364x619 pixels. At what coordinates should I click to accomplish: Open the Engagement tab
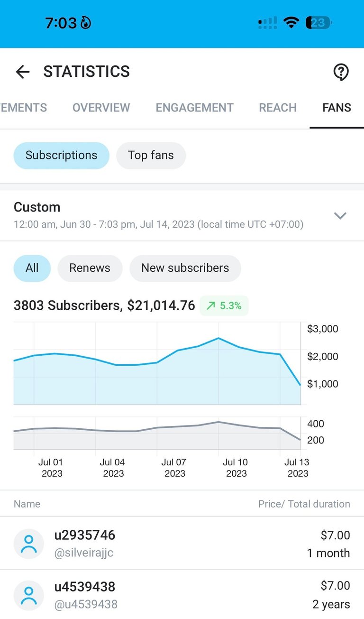point(194,108)
